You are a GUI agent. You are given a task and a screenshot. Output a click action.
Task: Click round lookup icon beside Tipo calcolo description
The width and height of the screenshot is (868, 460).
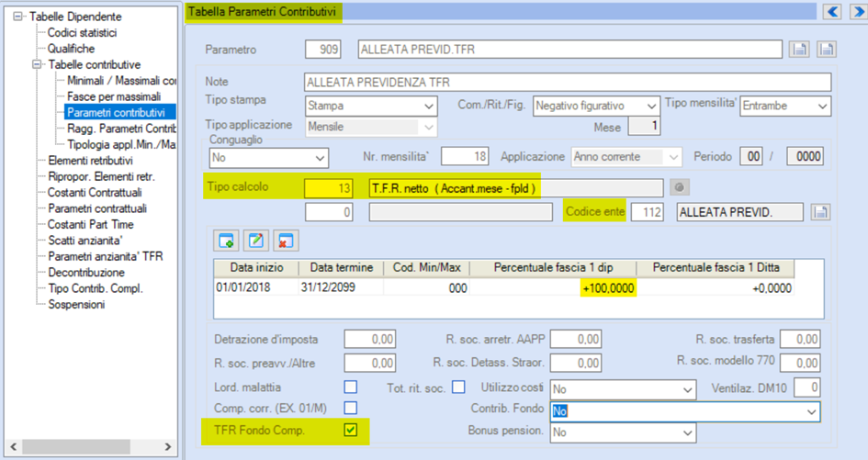pyautogui.click(x=679, y=187)
